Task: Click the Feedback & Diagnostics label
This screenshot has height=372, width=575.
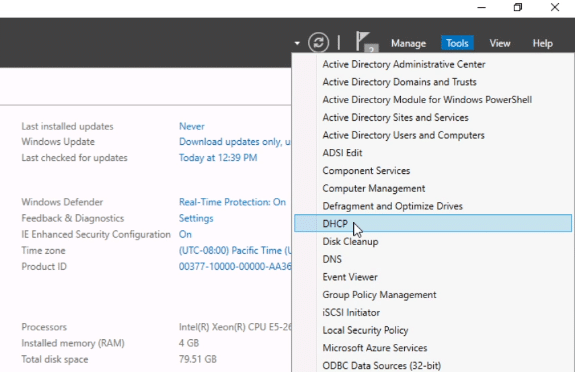Action: [73, 218]
